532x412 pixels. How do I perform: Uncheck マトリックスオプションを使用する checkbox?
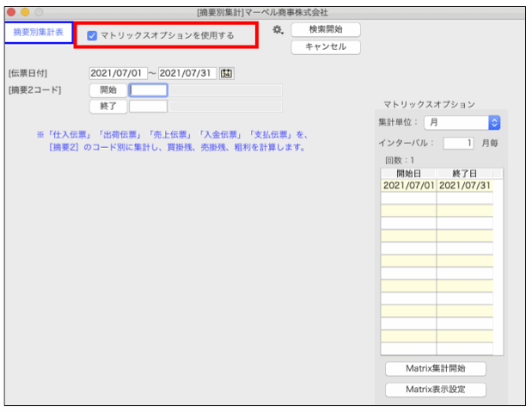click(x=92, y=35)
